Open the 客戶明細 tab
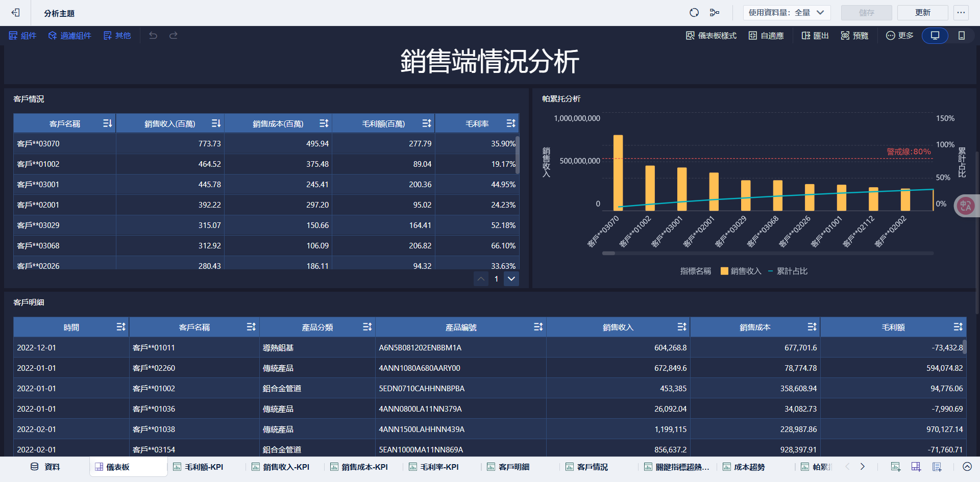Image resolution: width=980 pixels, height=482 pixels. coord(508,467)
